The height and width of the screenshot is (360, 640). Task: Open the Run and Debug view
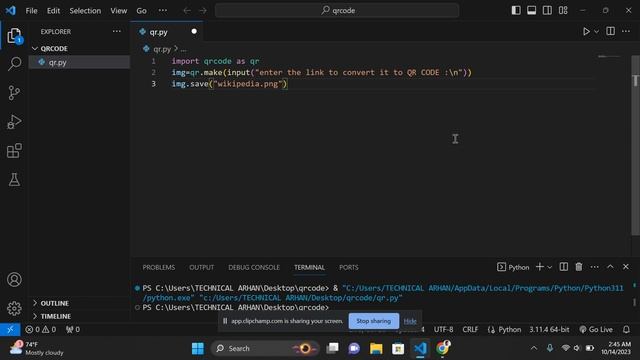(x=14, y=122)
